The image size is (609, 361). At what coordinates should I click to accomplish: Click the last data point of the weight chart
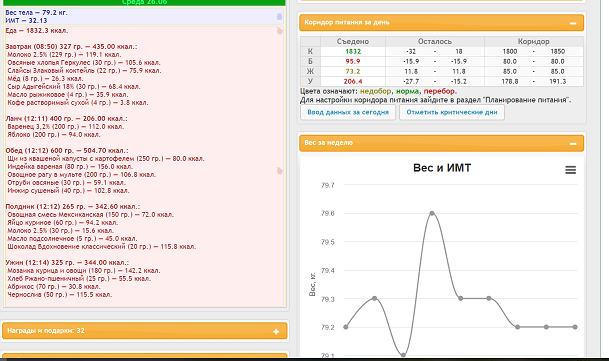575,327
